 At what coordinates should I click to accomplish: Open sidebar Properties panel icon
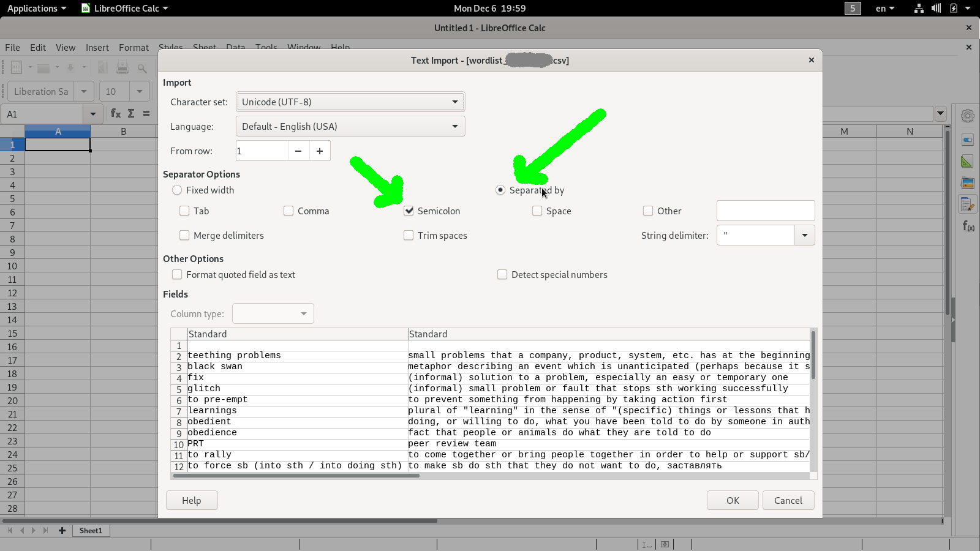click(967, 140)
